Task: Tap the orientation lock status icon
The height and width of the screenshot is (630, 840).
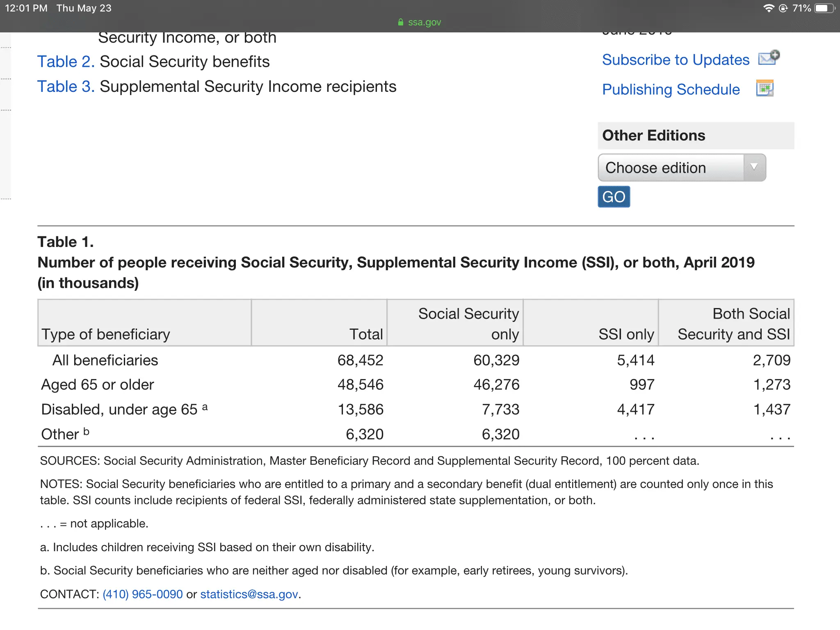Action: pyautogui.click(x=783, y=9)
